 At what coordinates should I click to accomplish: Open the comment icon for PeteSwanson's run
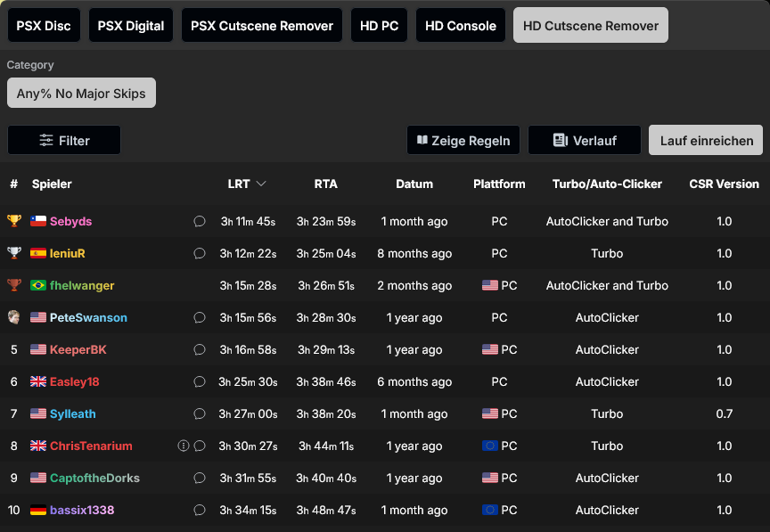point(200,317)
